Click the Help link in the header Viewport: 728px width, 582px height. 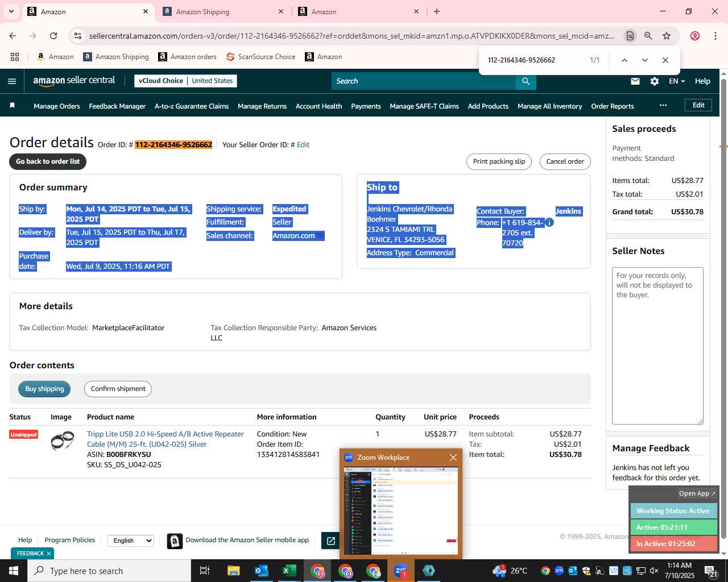point(702,81)
